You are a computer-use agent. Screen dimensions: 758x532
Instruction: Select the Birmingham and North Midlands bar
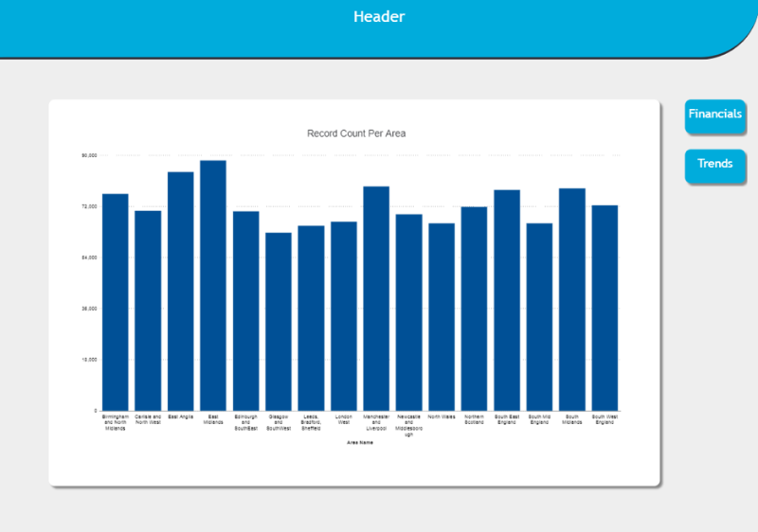(x=116, y=302)
